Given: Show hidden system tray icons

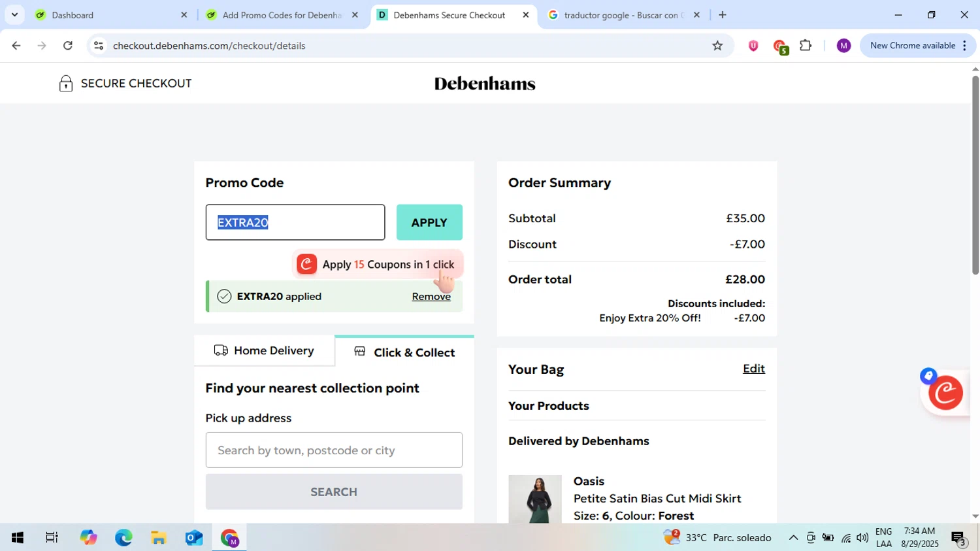Looking at the screenshot, I should click(793, 538).
